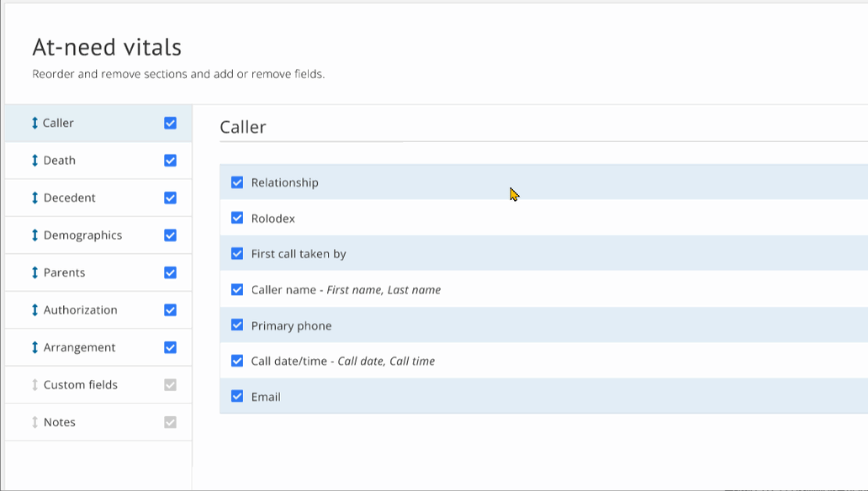Viewport: 868px width, 491px height.
Task: Click the reorder arrows beside Arrangement
Action: click(34, 346)
